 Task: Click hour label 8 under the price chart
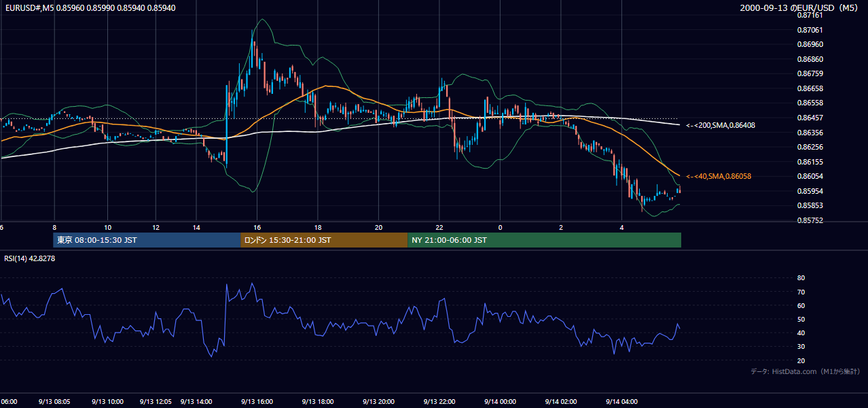click(x=54, y=227)
